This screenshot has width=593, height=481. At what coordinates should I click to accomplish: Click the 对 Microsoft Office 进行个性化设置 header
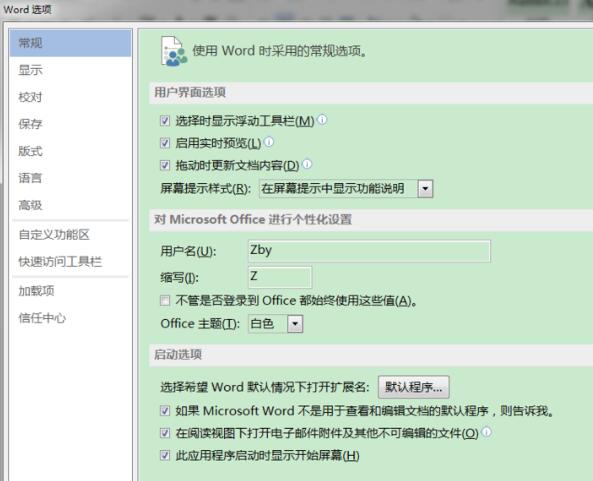pos(253,220)
